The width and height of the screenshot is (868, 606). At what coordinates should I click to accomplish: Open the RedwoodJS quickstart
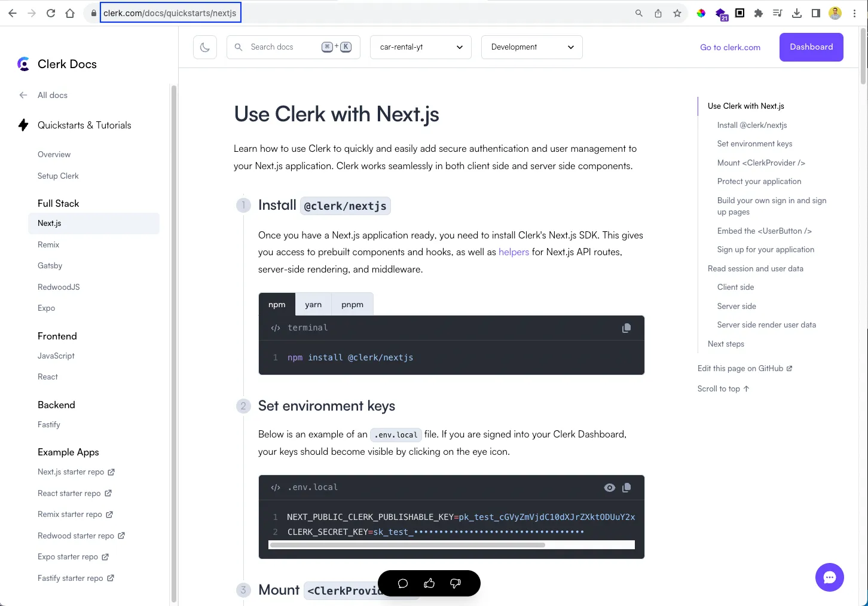59,287
